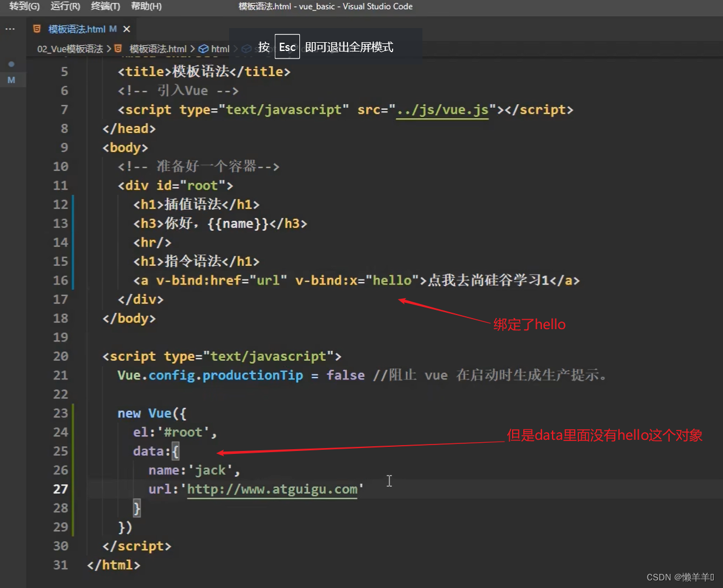723x588 pixels.
Task: Click "name:'jack'," on line 26
Action: tap(195, 470)
